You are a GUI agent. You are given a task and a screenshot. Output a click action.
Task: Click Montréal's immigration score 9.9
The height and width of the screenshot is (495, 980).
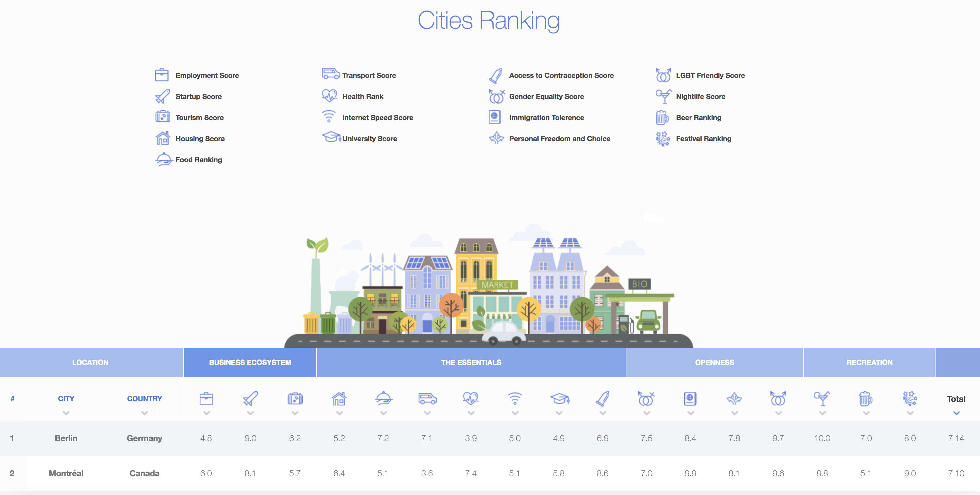coord(690,473)
